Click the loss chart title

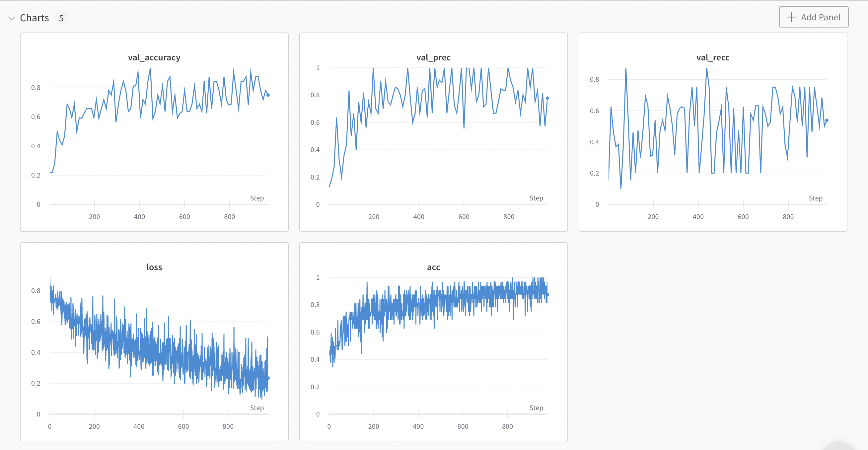[154, 267]
